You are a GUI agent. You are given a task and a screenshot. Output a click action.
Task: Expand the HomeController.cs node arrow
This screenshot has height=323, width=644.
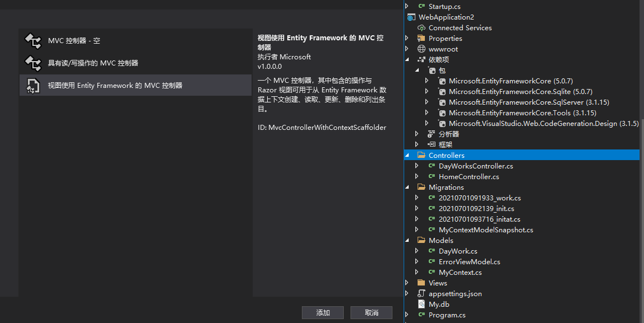(417, 176)
